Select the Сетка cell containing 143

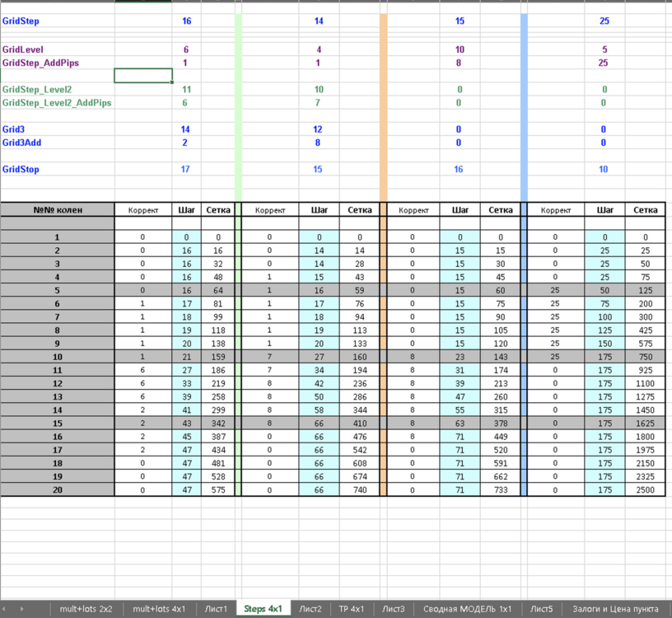point(501,357)
